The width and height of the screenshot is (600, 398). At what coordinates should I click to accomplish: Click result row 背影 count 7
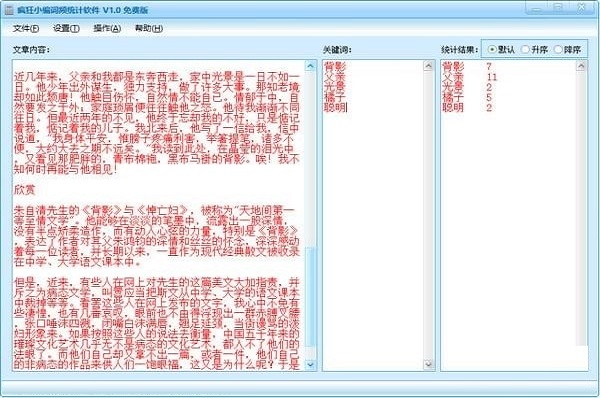(467, 67)
